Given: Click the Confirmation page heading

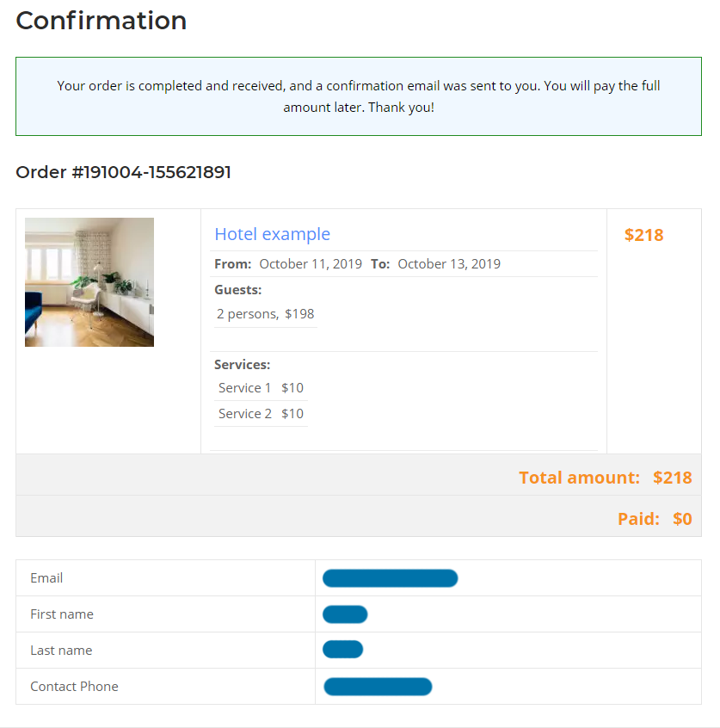Looking at the screenshot, I should pyautogui.click(x=102, y=21).
